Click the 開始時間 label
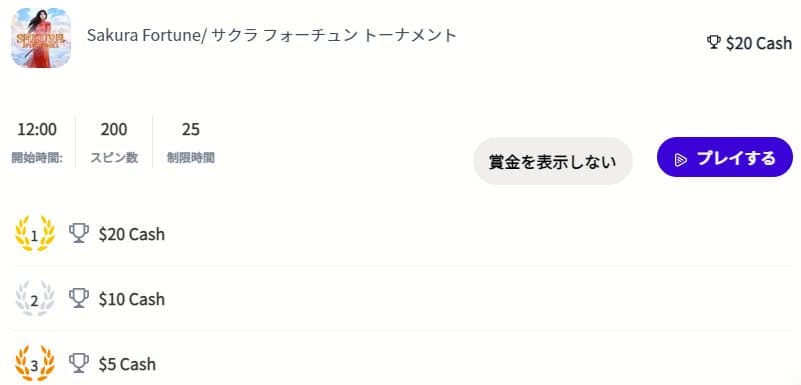The image size is (801, 385). (37, 158)
